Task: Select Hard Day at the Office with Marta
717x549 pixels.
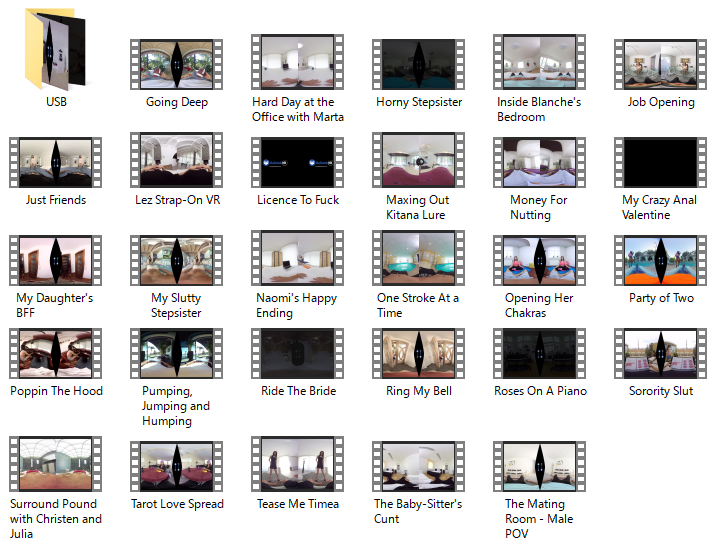Action: click(x=298, y=62)
